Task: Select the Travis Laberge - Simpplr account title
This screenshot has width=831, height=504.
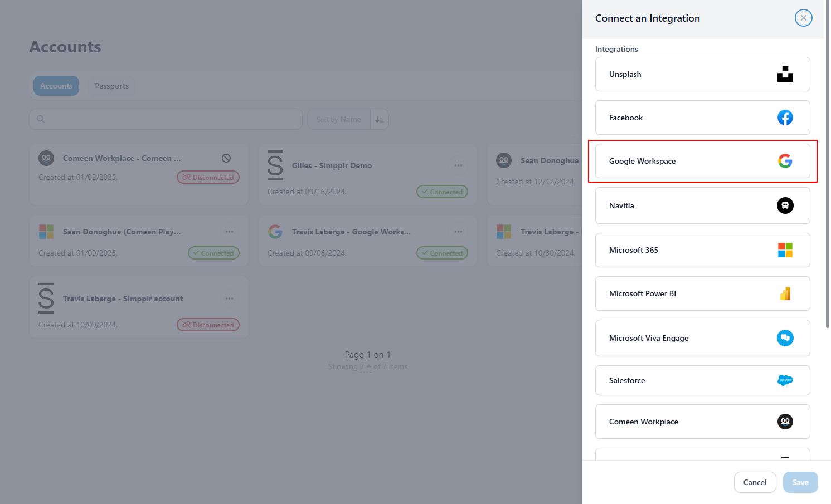Action: click(x=123, y=299)
